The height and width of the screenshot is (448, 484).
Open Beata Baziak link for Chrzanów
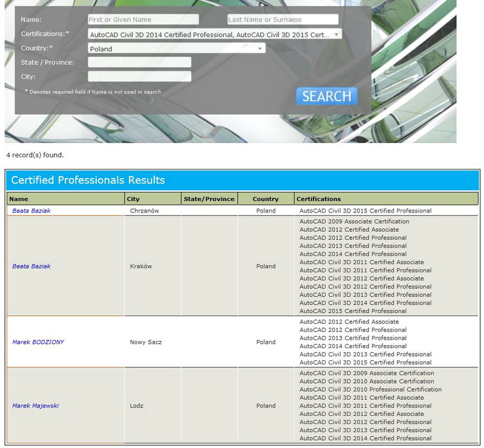point(31,211)
